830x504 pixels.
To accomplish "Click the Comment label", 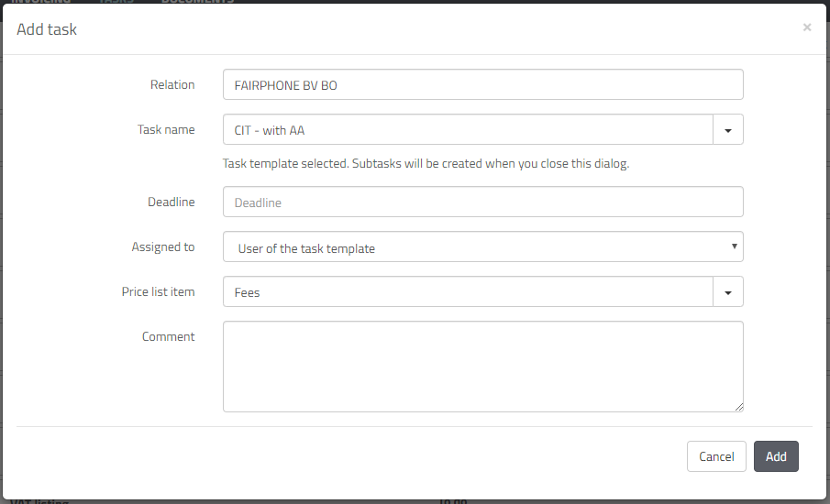I will pyautogui.click(x=169, y=336).
